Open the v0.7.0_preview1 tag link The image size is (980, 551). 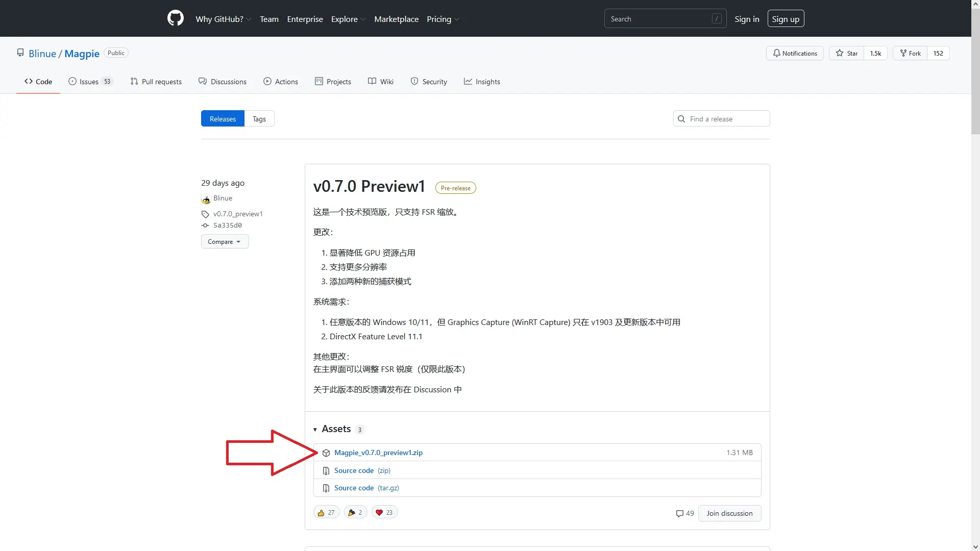click(x=238, y=214)
